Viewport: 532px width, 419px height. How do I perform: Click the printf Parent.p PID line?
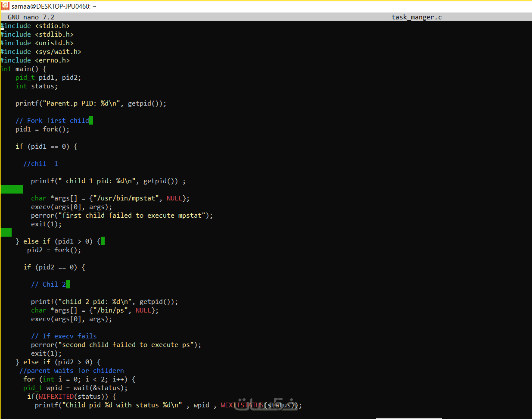(91, 103)
